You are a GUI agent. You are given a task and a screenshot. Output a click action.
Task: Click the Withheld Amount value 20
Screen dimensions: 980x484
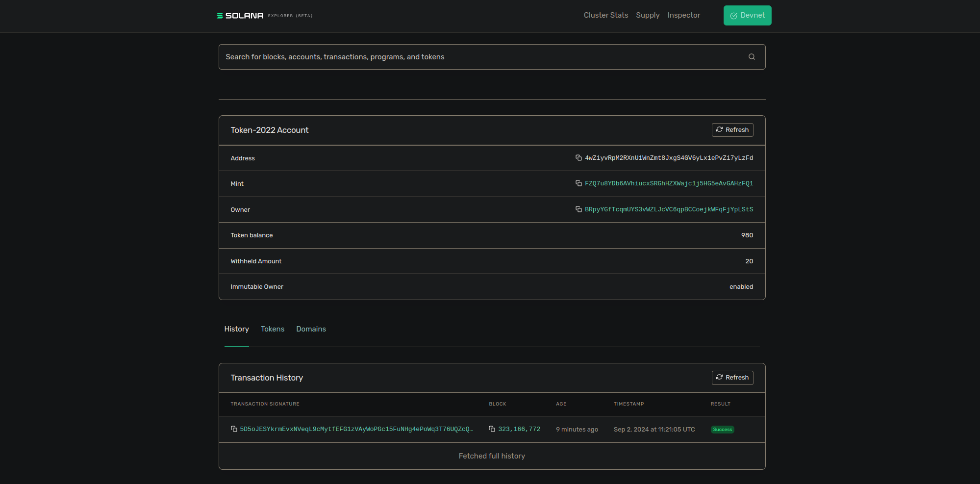click(749, 261)
